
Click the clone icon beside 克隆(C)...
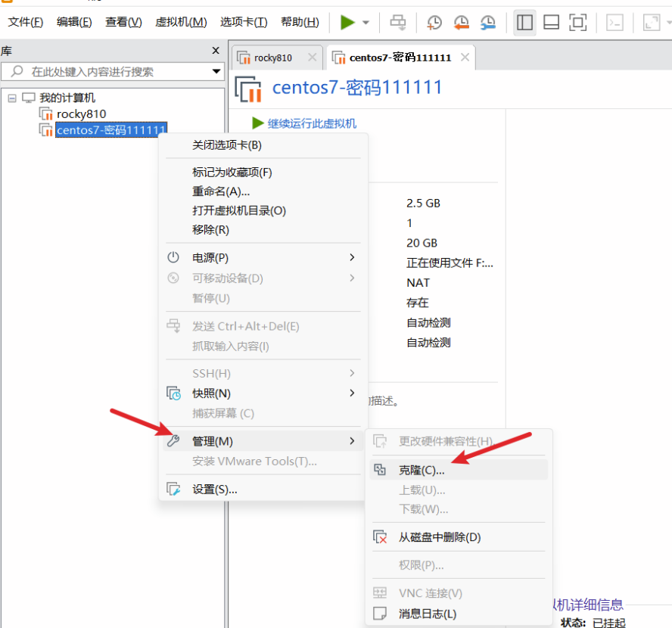point(380,470)
